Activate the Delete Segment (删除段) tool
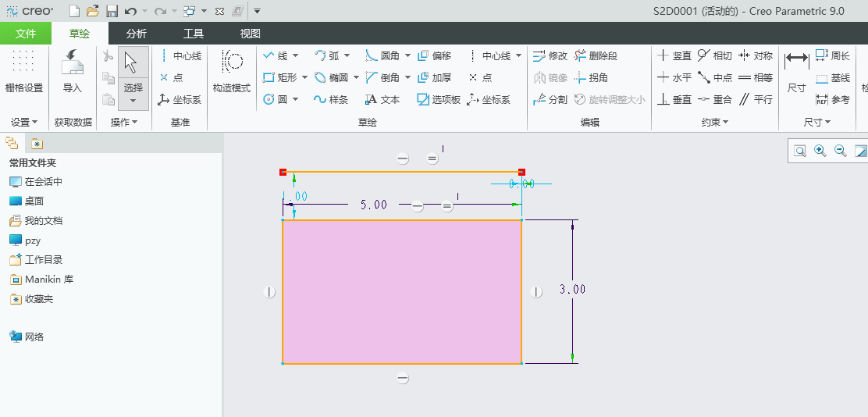The image size is (868, 417). pos(596,55)
